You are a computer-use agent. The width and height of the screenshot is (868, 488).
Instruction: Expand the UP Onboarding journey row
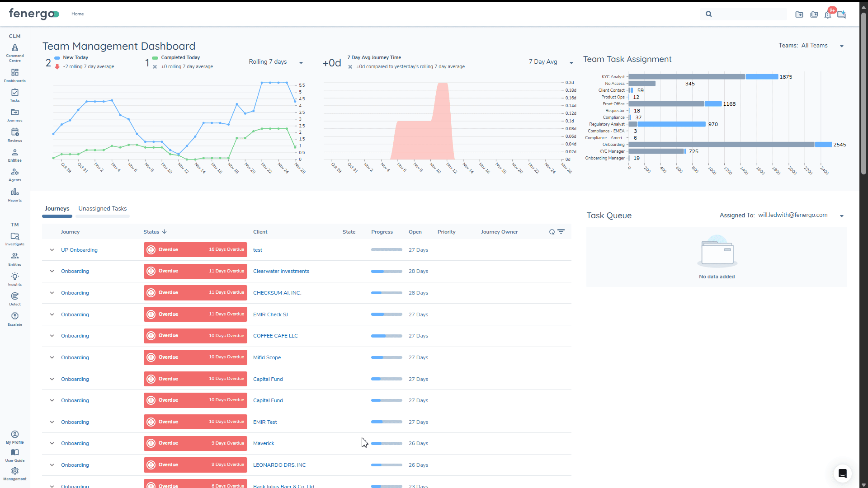(52, 250)
